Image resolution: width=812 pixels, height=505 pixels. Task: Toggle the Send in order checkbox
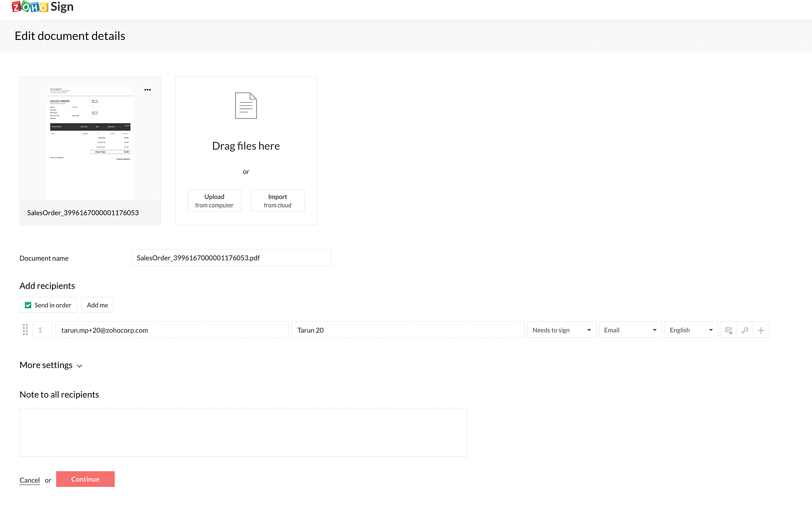[28, 305]
